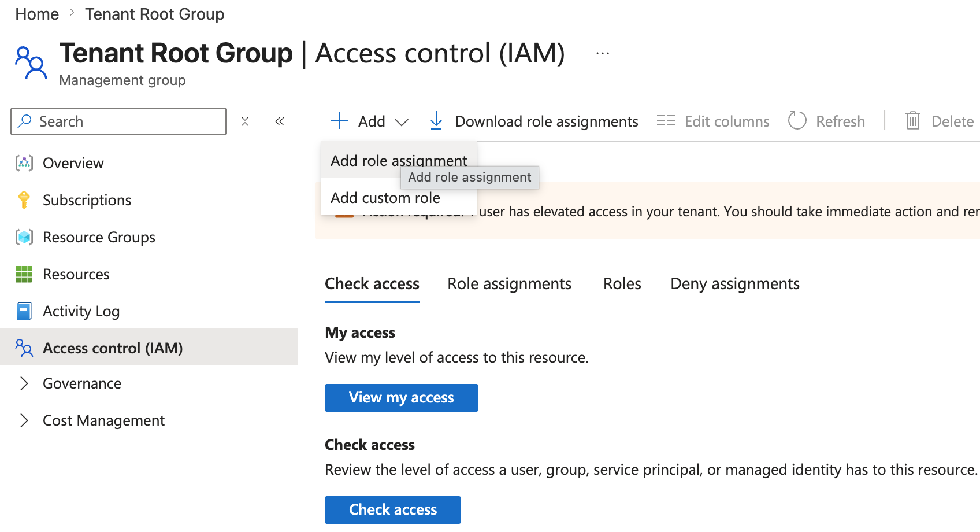The width and height of the screenshot is (980, 532).
Task: Click the 'Management group' subtitle
Action: pyautogui.click(x=122, y=80)
